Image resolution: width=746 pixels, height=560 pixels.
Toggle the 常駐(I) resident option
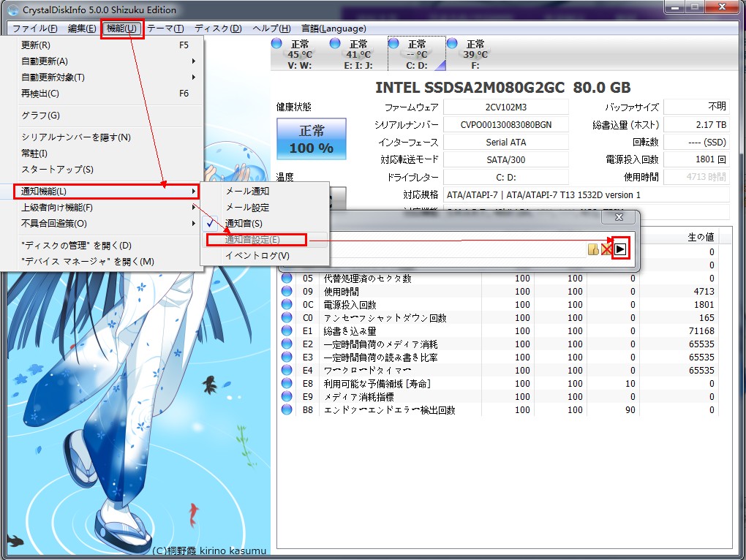[x=105, y=154]
